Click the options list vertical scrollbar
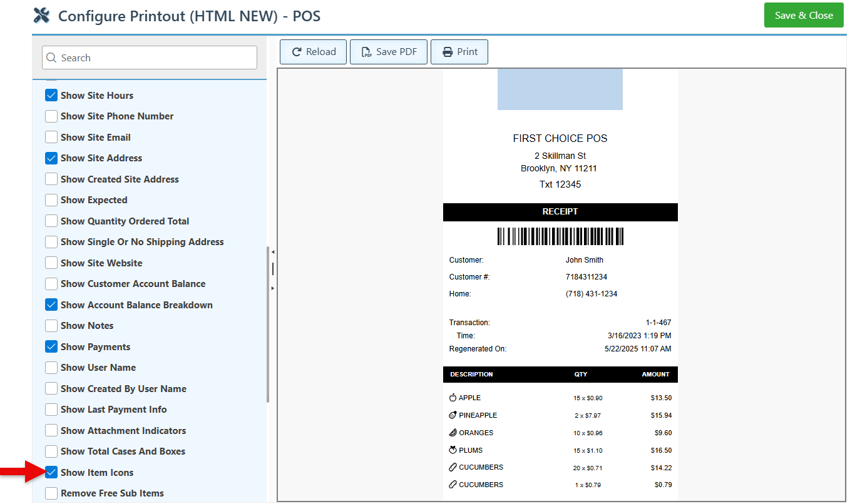 point(268,324)
